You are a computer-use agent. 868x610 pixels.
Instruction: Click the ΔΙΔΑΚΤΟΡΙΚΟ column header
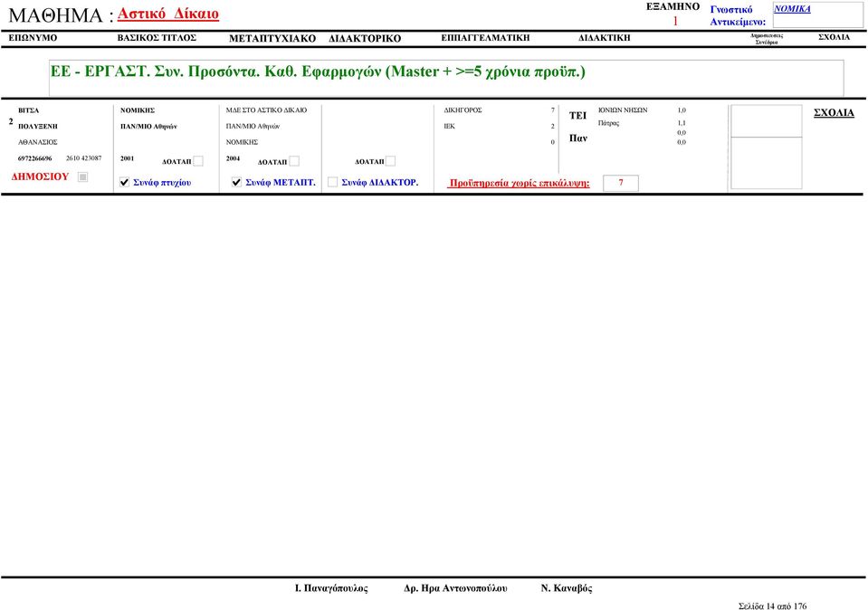[365, 38]
